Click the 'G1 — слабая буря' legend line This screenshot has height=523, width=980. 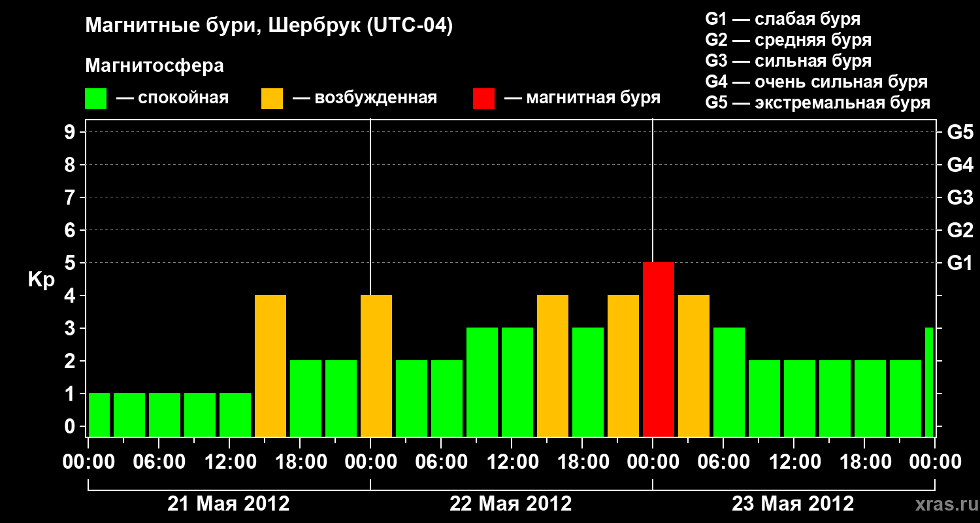(783, 19)
